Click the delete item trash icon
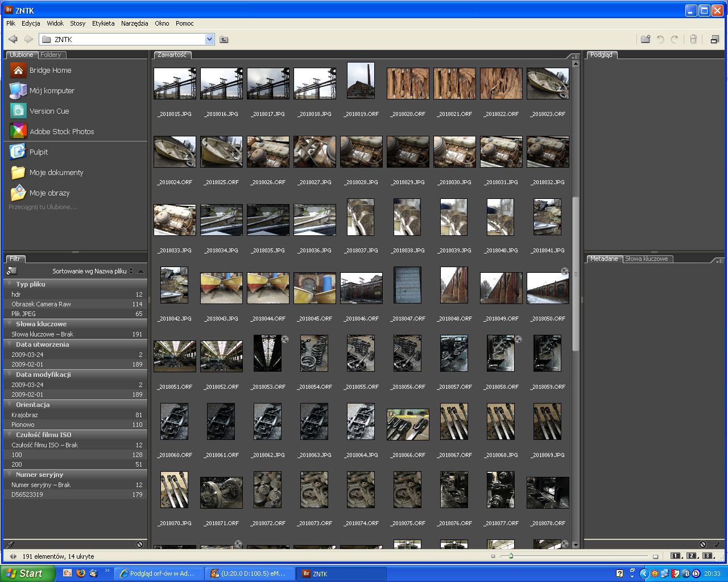728x582 pixels. (693, 39)
